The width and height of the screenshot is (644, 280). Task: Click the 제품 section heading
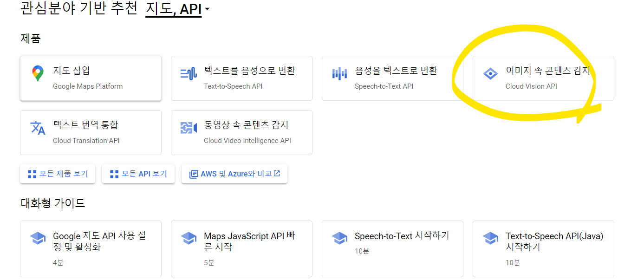31,38
